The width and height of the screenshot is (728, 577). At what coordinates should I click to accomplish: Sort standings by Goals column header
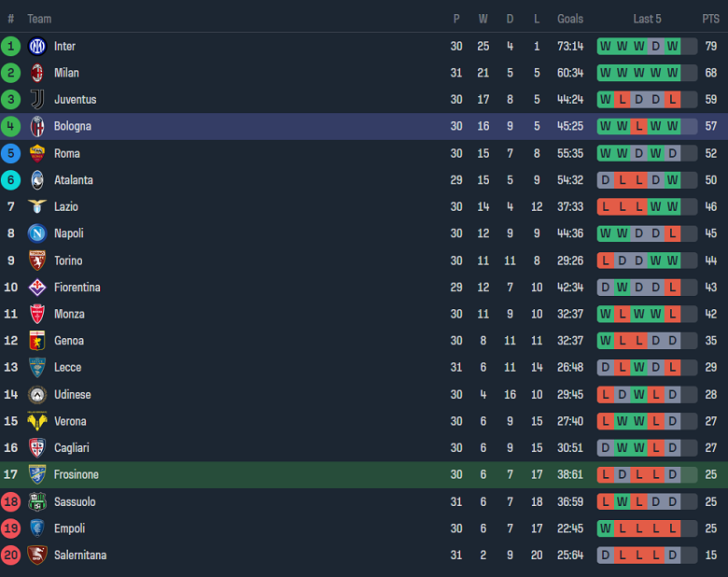click(570, 19)
